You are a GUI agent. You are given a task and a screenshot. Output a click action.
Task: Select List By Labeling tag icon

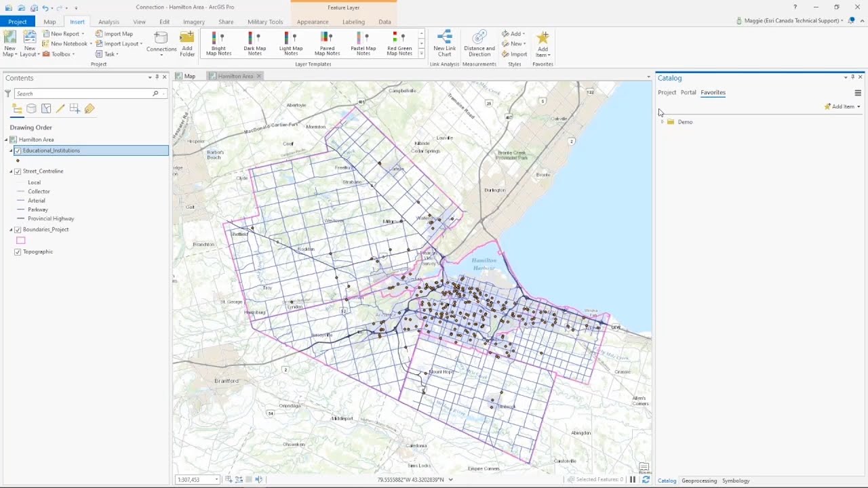click(90, 108)
